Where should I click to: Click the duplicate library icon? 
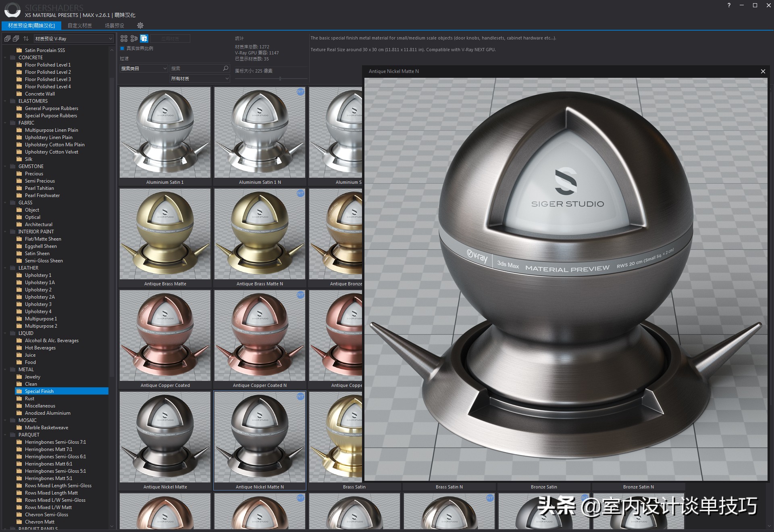(16, 38)
